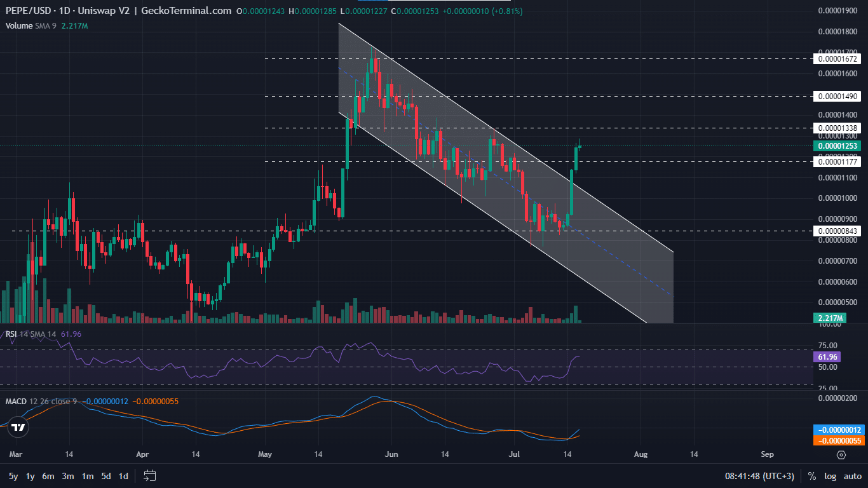Screen dimensions: 868x488
Task: Click the blue -0.00000012 MACD label
Action: pyautogui.click(x=839, y=430)
